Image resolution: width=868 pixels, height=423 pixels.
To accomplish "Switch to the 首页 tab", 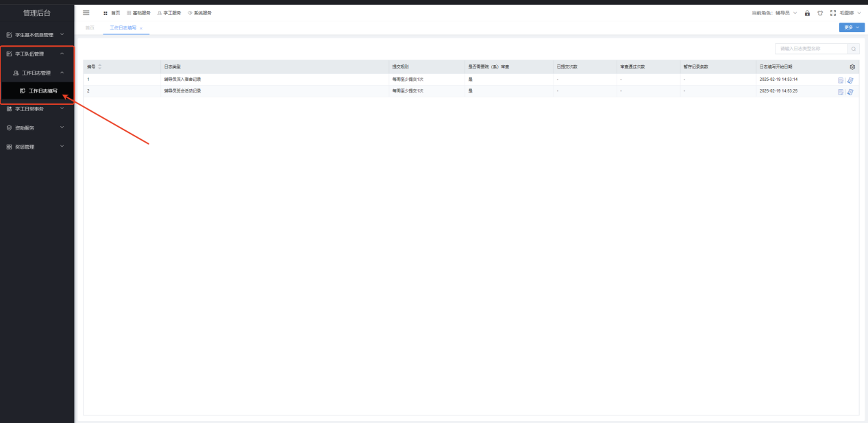I will point(90,28).
